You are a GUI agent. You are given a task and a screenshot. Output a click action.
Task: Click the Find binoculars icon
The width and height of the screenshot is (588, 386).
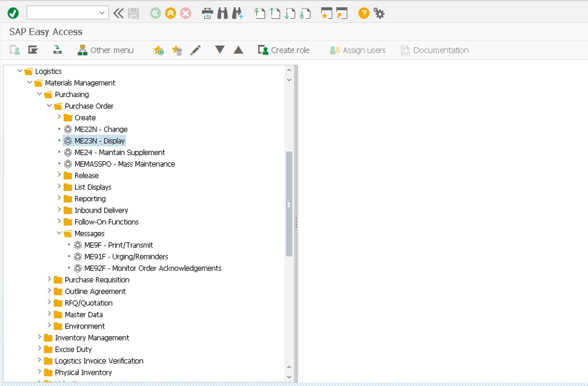coord(222,13)
